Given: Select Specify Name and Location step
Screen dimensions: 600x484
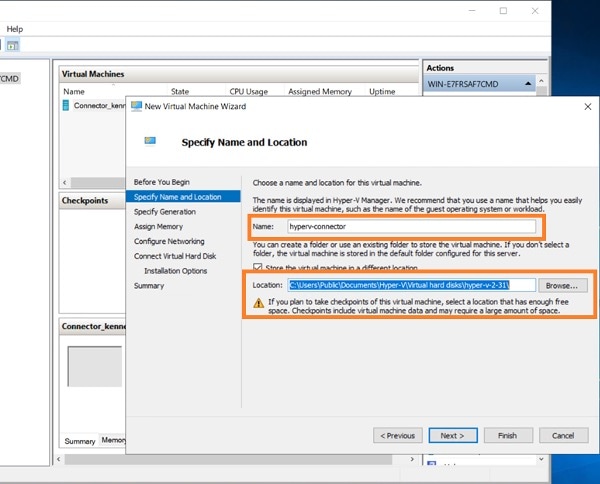Looking at the screenshot, I should (x=183, y=197).
